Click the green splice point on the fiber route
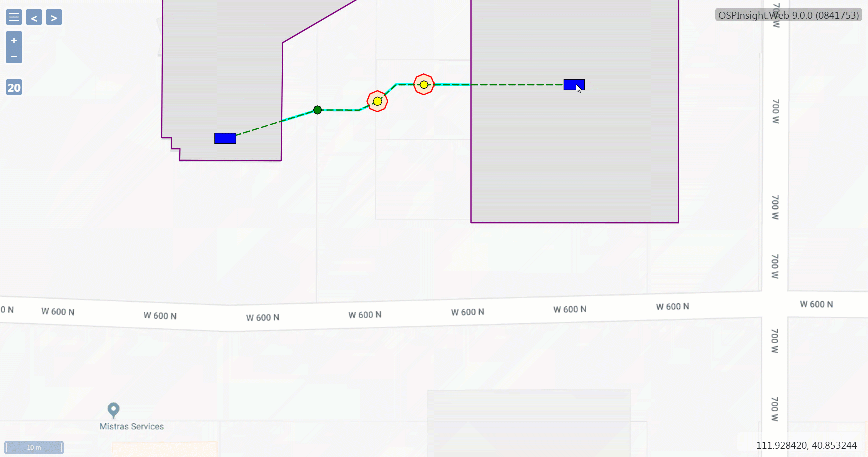 pos(317,109)
